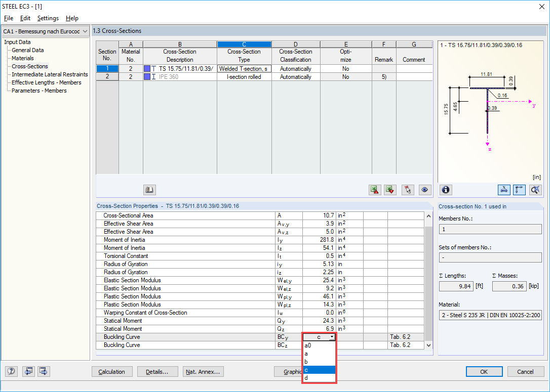Click the Cancel button
Screen dimensions: 550x392
525,372
